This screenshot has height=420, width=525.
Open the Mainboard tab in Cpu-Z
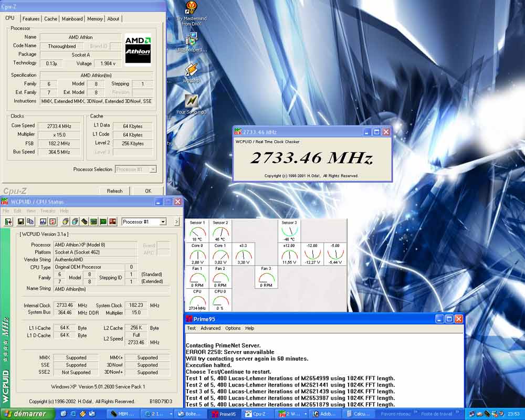[x=72, y=19]
